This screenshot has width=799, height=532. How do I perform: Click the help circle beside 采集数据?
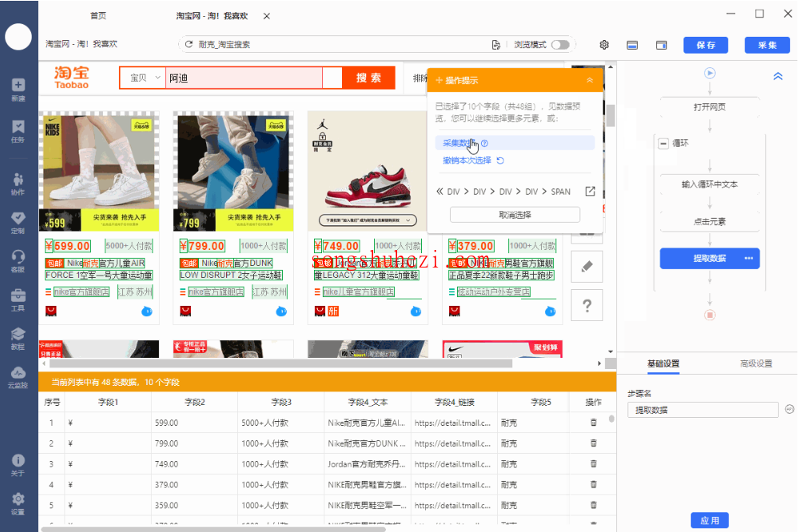485,144
